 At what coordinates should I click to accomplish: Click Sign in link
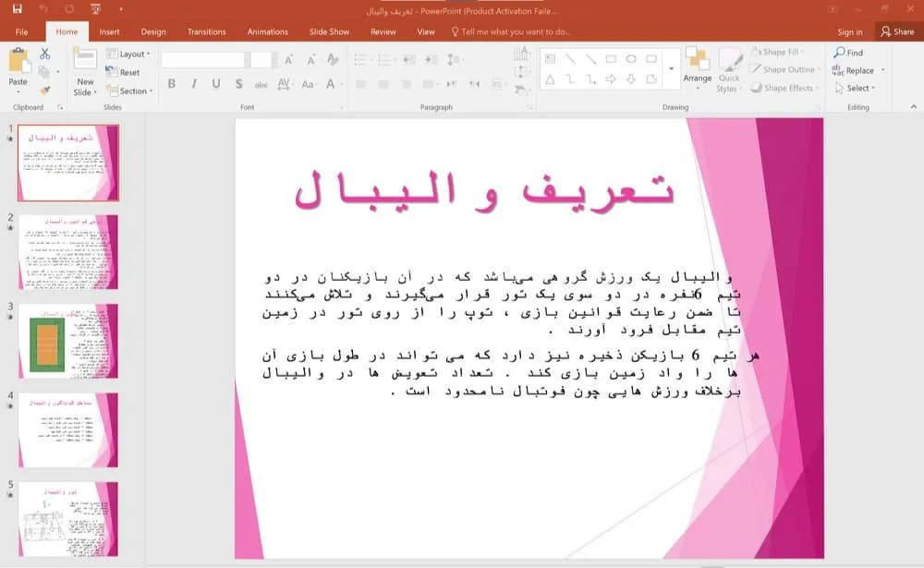850,31
